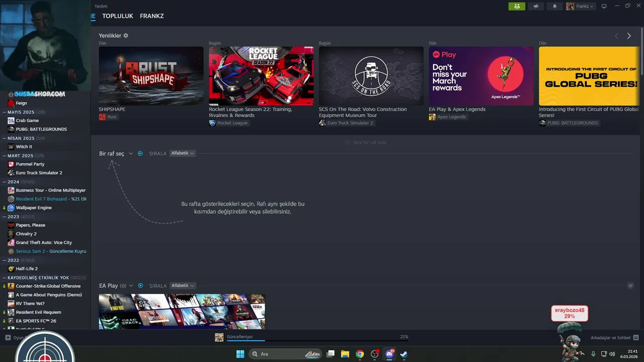Open Discord from the Windows taskbar
Viewport: 644px width, 362px height.
pos(389,354)
